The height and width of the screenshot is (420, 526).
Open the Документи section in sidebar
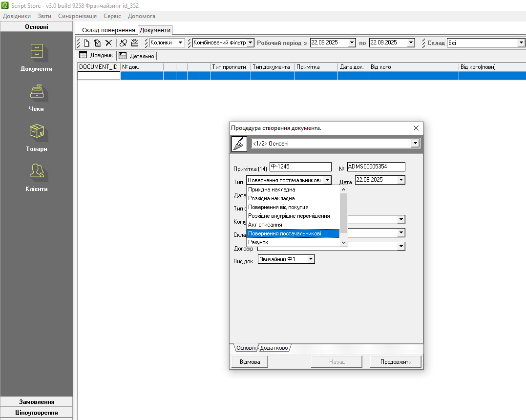point(36,57)
